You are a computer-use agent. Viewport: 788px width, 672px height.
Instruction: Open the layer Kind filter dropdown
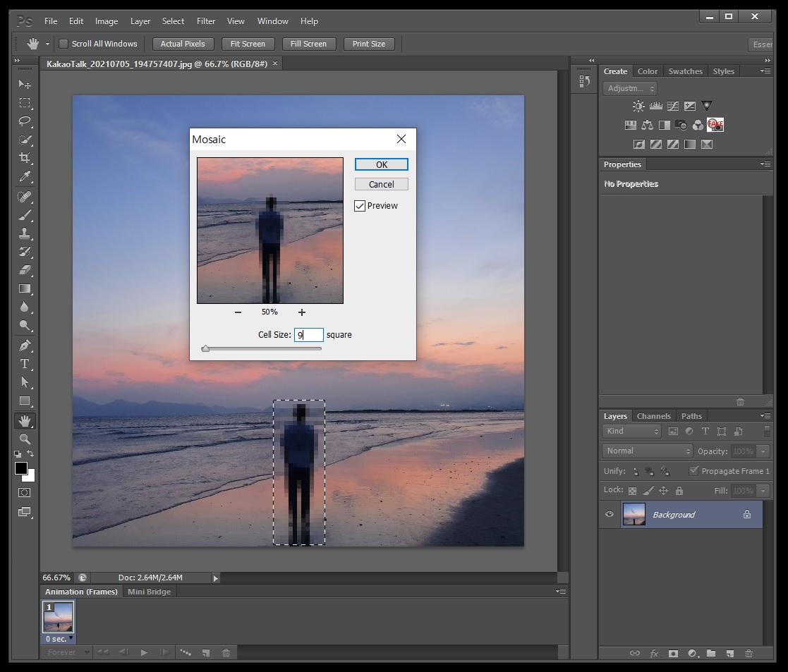click(x=632, y=432)
